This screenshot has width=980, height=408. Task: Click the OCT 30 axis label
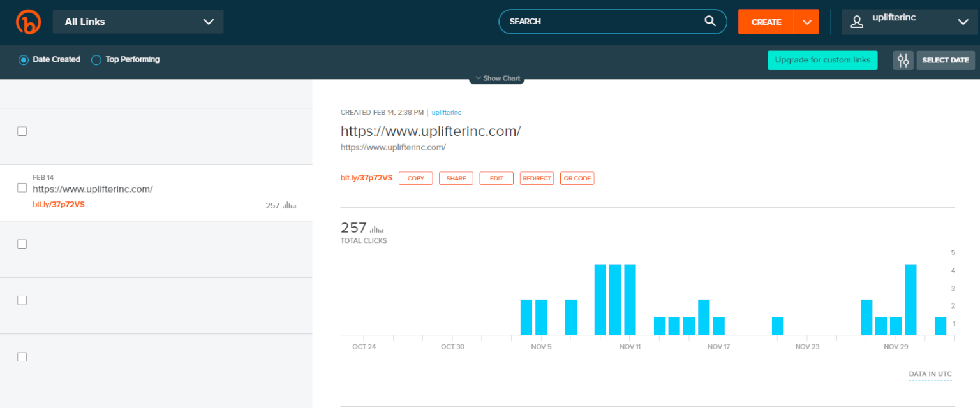[x=452, y=347]
